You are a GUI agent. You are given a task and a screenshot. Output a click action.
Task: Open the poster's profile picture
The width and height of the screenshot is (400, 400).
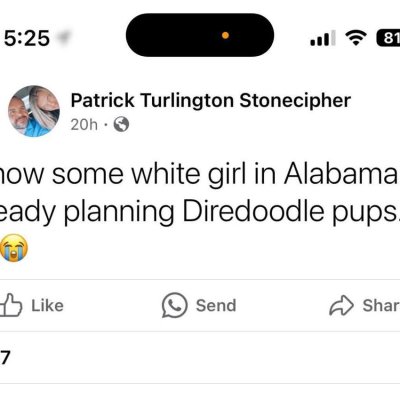coord(34,111)
